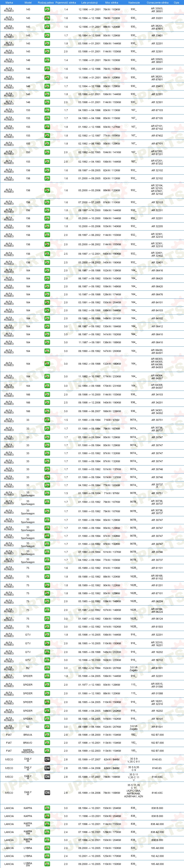The width and height of the screenshot is (184, 868).
Task: Click petrol icon in Alfa 164 AR 64101 row
Action: click(x=47, y=303)
